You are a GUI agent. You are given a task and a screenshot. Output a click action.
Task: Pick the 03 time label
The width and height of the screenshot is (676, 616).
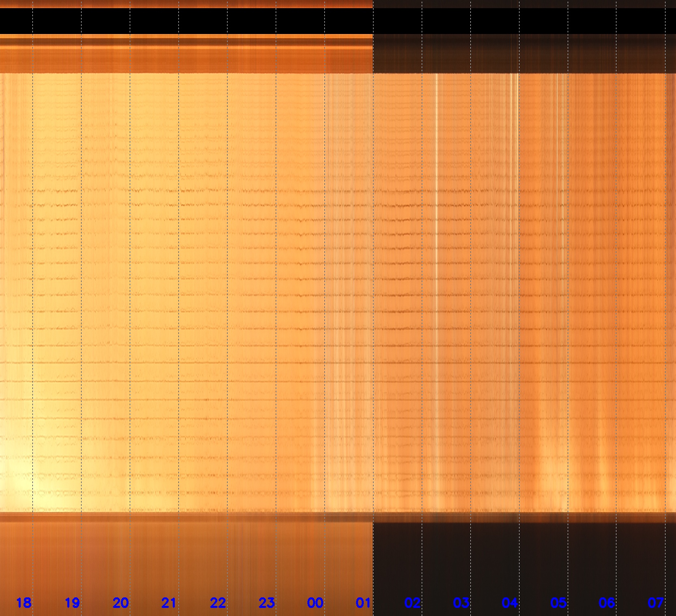461,603
